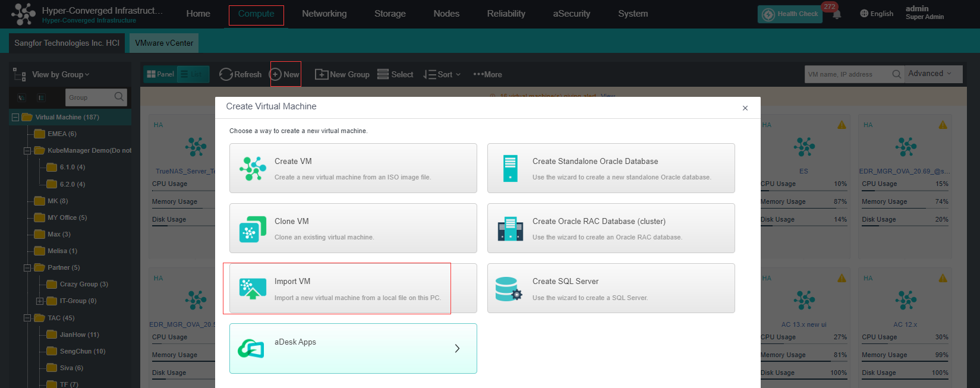Click the Health Check button
Viewport: 980px width, 388px height.
pos(790,14)
